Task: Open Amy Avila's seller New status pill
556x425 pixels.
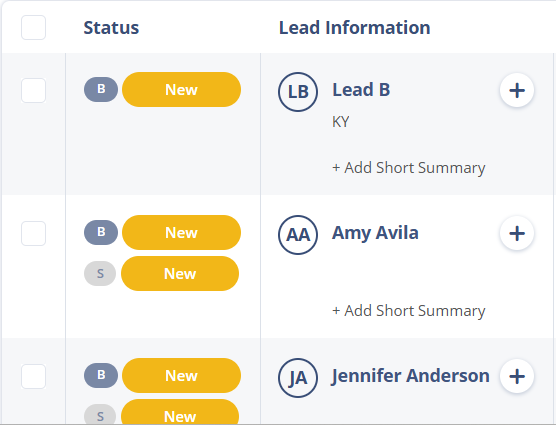Action: tap(180, 274)
